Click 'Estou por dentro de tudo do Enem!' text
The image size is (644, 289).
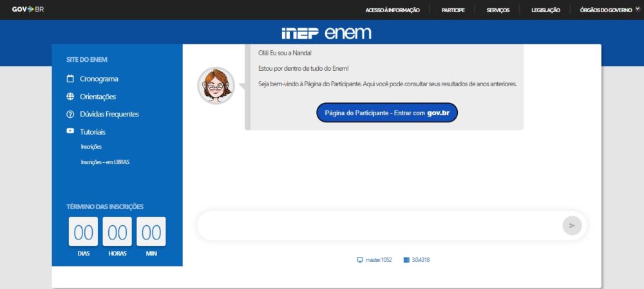303,68
